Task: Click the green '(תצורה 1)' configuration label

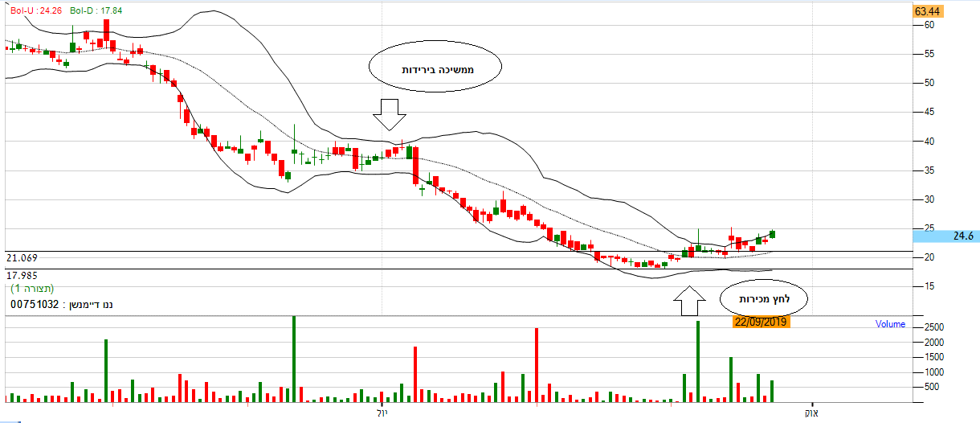Action: (x=32, y=287)
